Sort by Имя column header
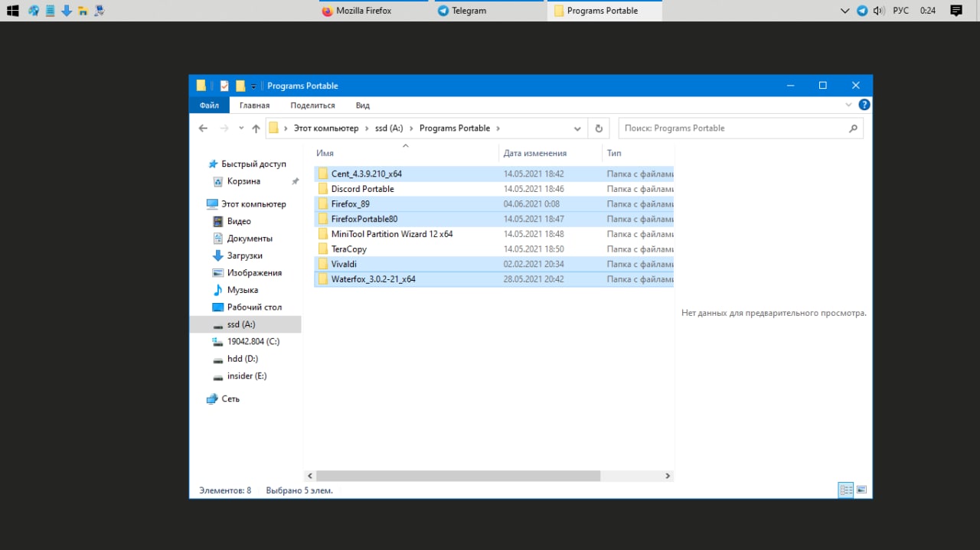 tap(405, 153)
